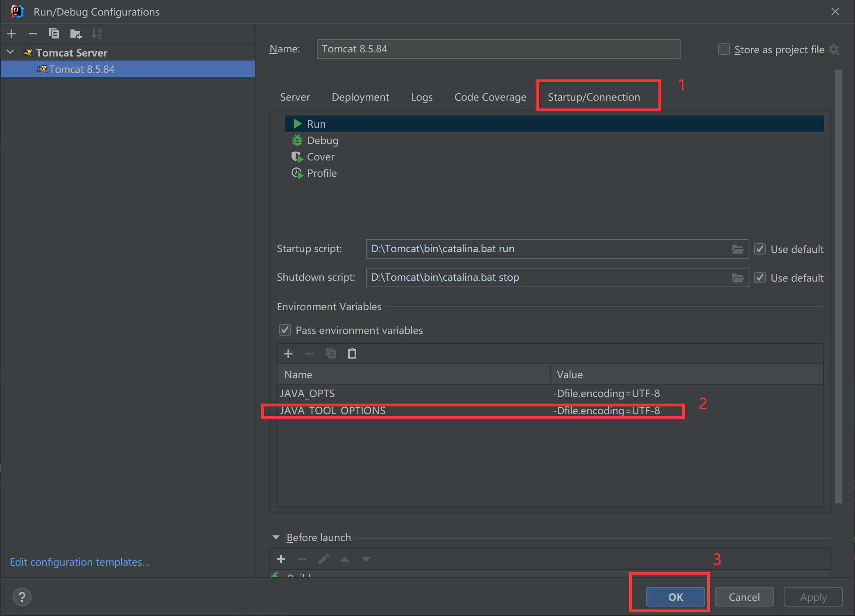Click the copy configuration icon

coord(54,34)
